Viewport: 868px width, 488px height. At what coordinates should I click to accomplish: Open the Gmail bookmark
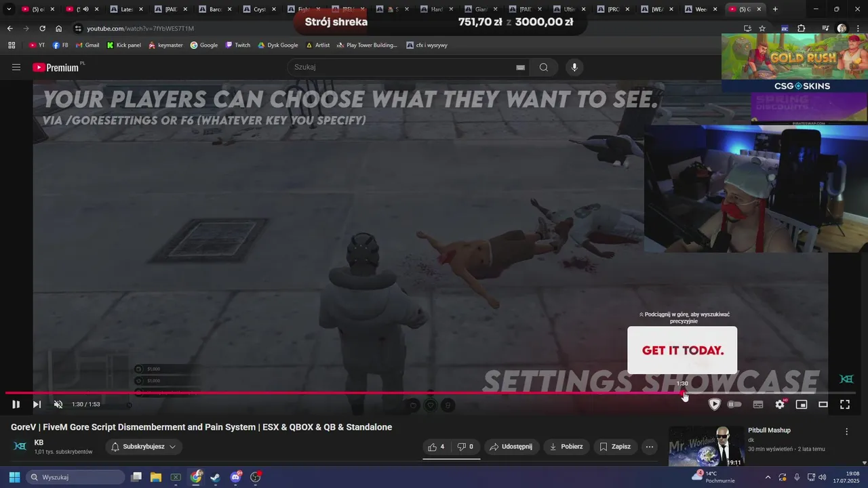click(87, 45)
